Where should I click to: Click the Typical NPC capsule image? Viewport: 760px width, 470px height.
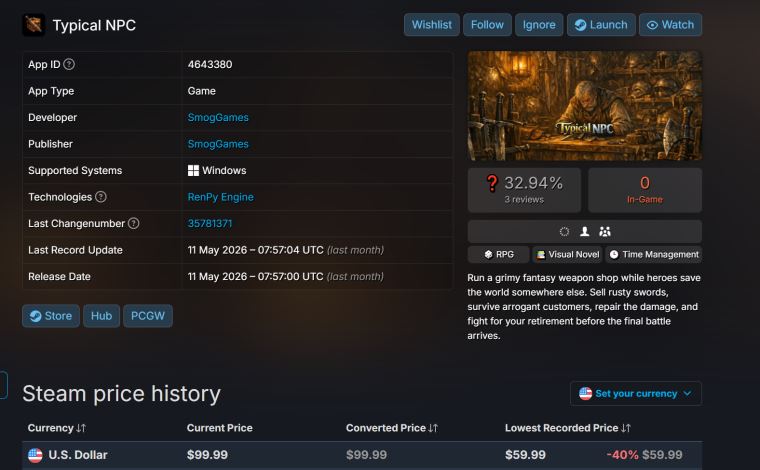pyautogui.click(x=585, y=106)
